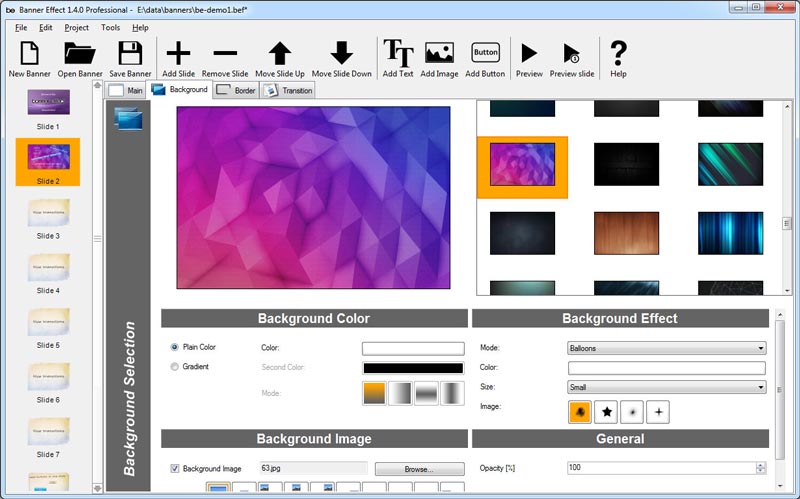Click the Remove Slide minus icon

coord(225,54)
